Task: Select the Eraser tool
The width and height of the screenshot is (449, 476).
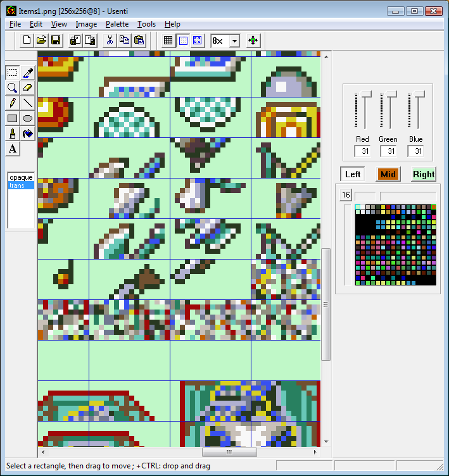Action: [28, 88]
